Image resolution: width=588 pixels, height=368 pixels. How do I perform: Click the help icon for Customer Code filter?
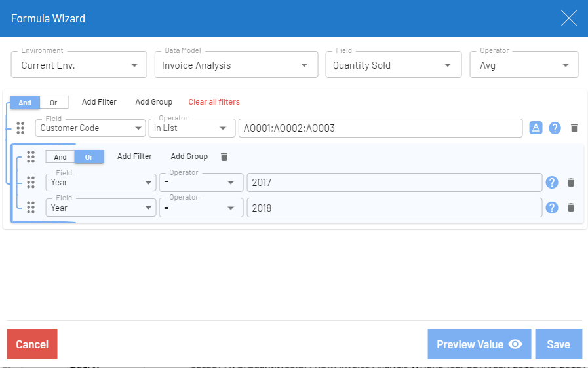[x=555, y=128]
